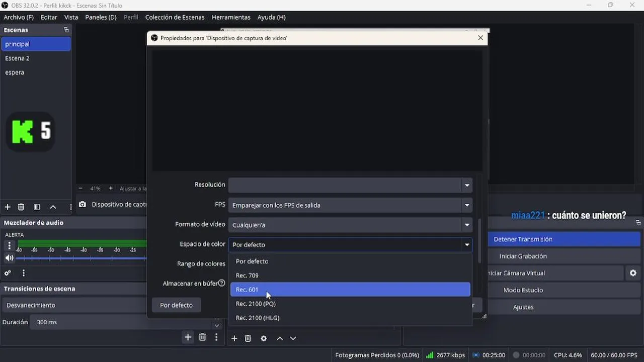Viewport: 644px width, 362px height.
Task: Open Paneles (D) menu
Action: pyautogui.click(x=101, y=17)
